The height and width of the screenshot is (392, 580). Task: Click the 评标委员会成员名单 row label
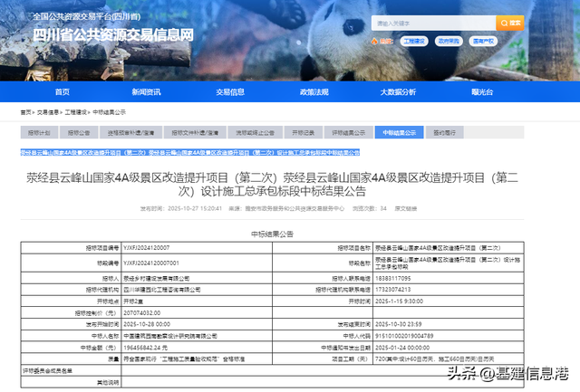pyautogui.click(x=47, y=371)
